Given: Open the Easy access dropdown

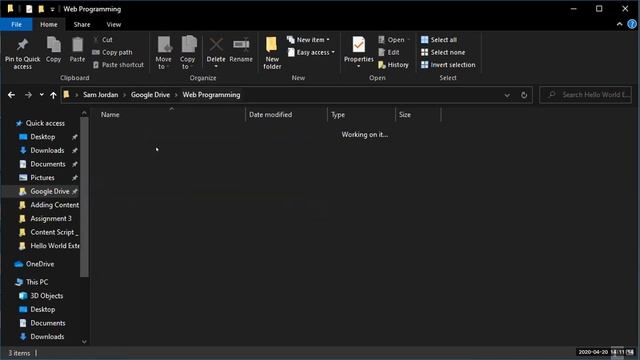Looking at the screenshot, I should point(311,52).
